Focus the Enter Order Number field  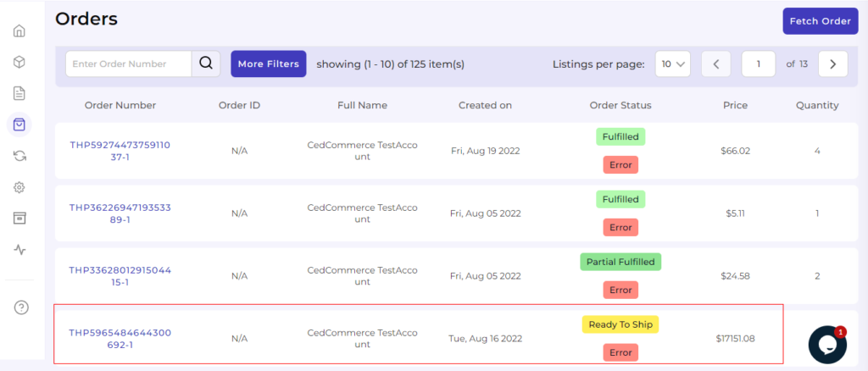click(129, 64)
